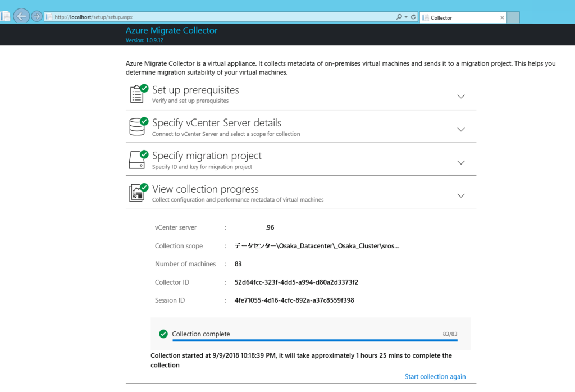Click the 'Connect to vCenter Server' subtitle
Image resolution: width=575 pixels, height=392 pixels.
226,134
